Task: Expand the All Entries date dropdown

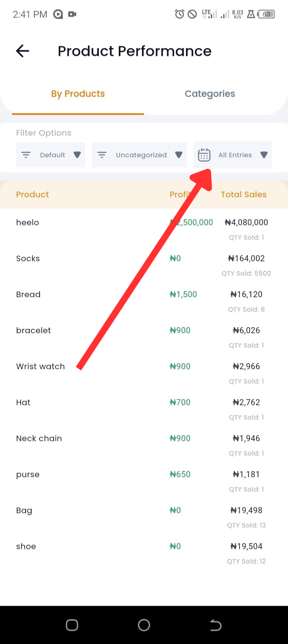Action: 233,155
